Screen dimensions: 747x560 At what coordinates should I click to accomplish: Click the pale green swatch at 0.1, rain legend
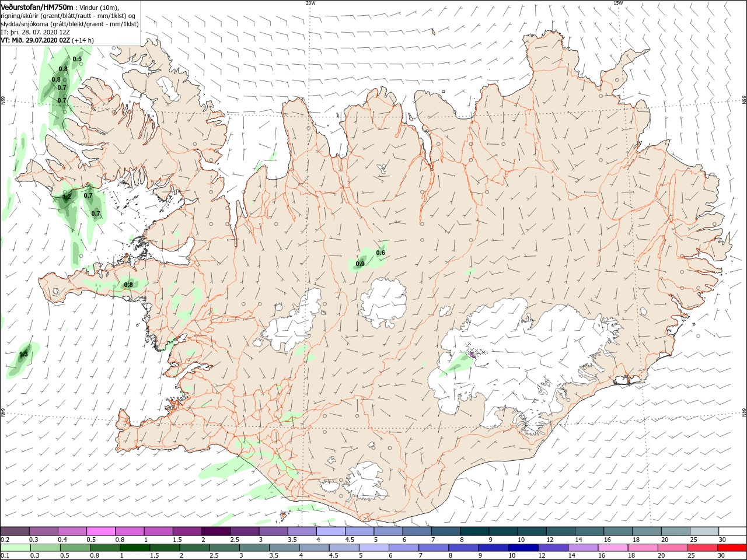click(15, 548)
